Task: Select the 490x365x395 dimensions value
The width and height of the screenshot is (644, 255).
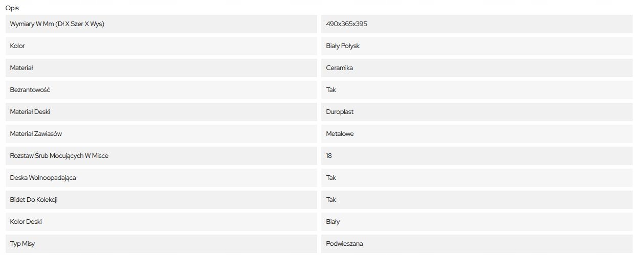Action: [x=346, y=24]
